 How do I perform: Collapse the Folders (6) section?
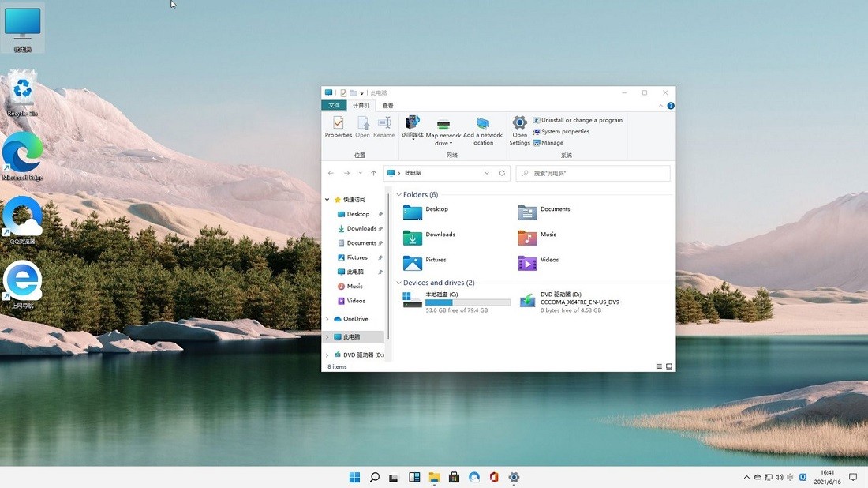(x=398, y=194)
